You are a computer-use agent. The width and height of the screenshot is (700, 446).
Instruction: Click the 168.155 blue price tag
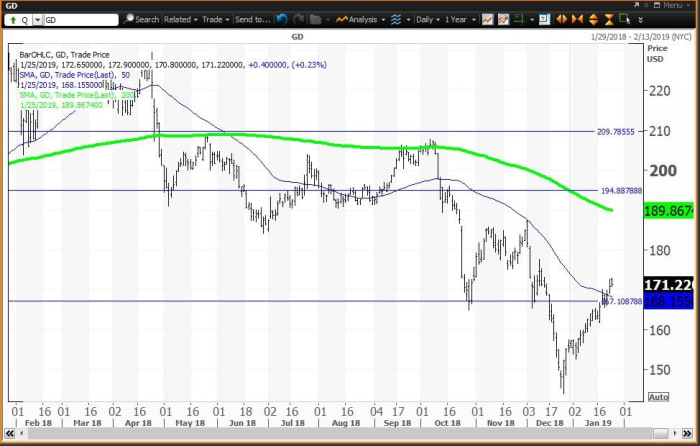click(668, 301)
